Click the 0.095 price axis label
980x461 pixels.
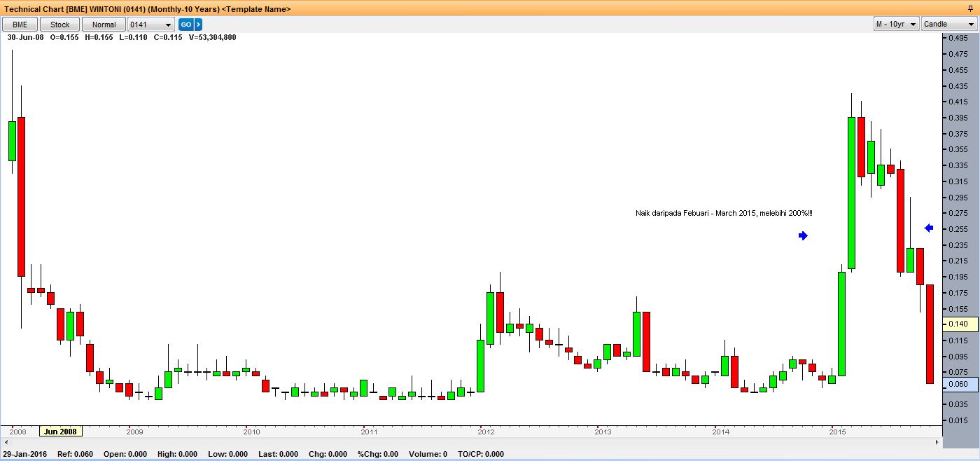coord(958,357)
